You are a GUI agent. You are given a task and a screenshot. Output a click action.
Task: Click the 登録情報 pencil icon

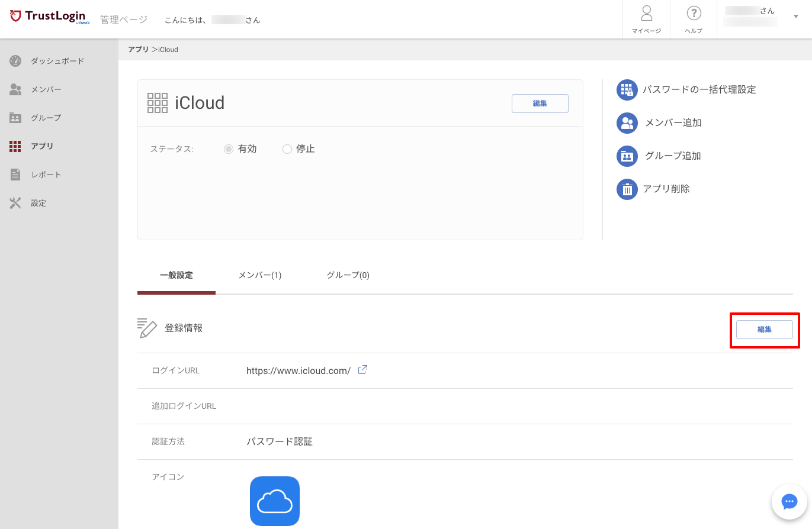[x=147, y=328]
